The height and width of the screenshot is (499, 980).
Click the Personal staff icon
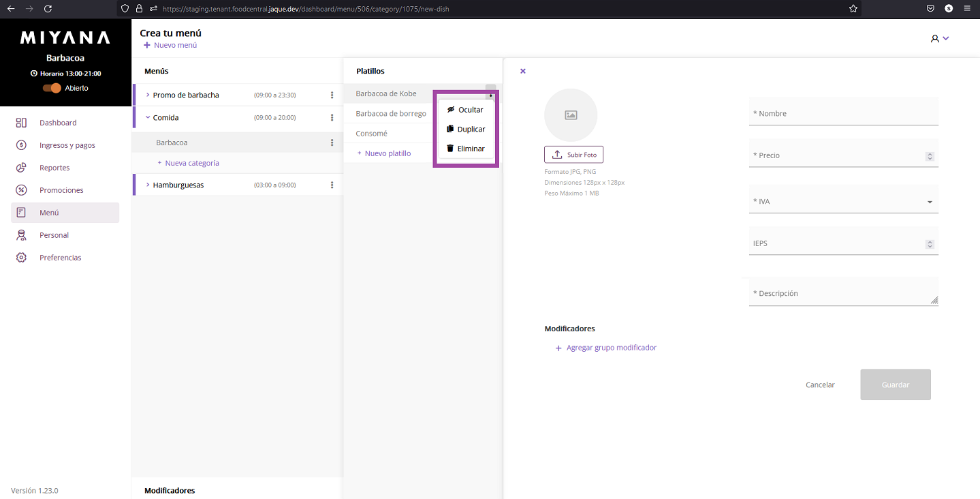tap(21, 235)
